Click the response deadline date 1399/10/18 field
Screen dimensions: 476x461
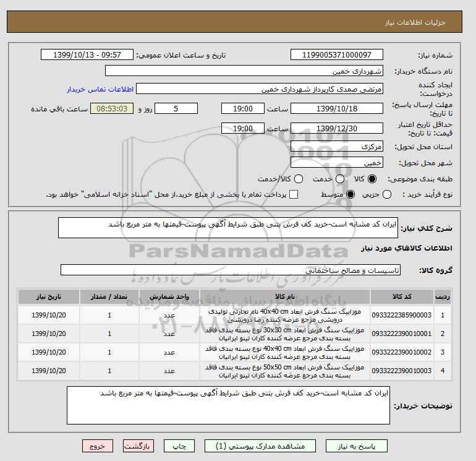coord(337,108)
